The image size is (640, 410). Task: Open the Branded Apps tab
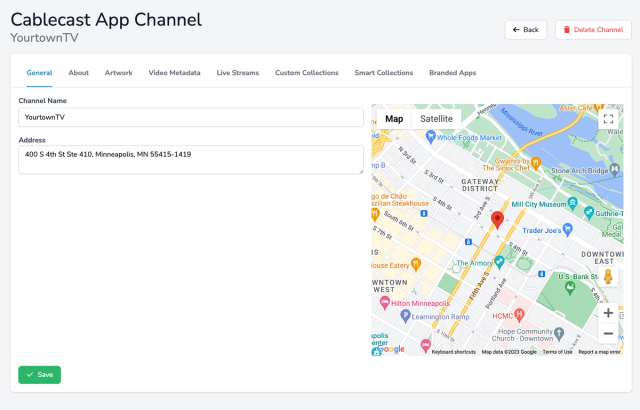click(x=453, y=73)
